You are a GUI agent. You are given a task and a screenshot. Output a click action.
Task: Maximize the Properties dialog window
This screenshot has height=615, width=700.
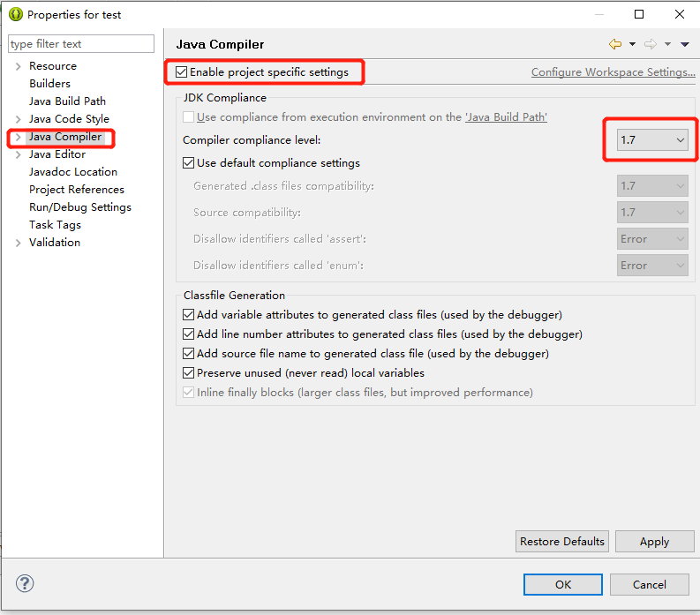coord(639,14)
